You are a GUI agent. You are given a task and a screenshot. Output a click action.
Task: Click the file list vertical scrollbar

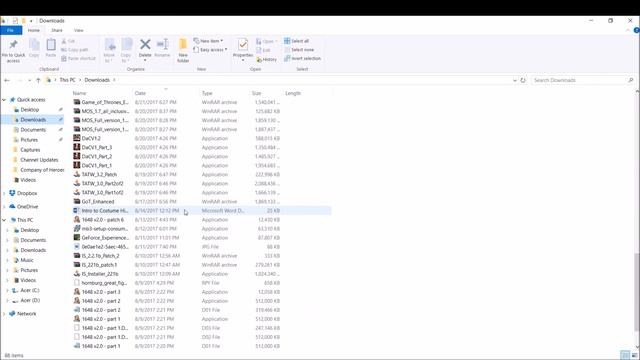coord(637,292)
